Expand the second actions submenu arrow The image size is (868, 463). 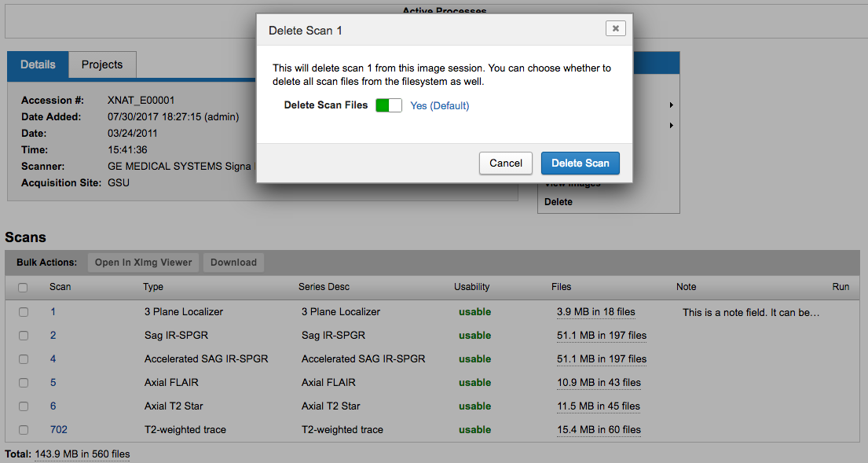click(671, 126)
